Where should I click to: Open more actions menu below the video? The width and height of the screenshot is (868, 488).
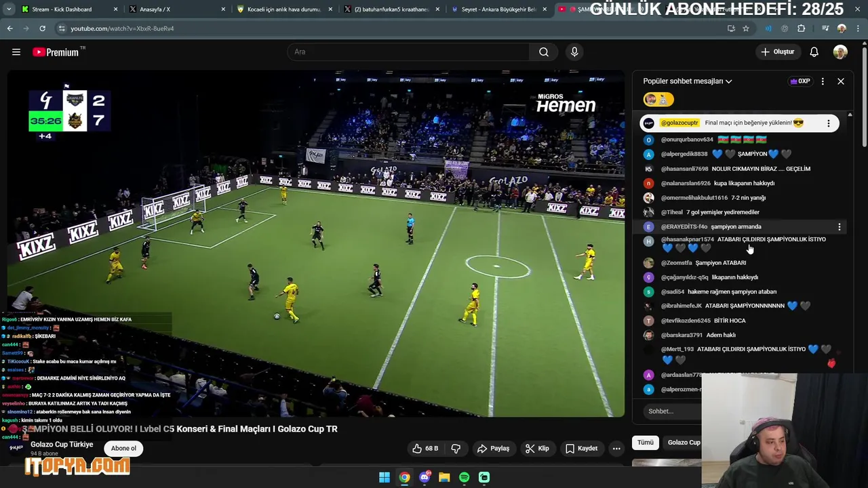616,449
